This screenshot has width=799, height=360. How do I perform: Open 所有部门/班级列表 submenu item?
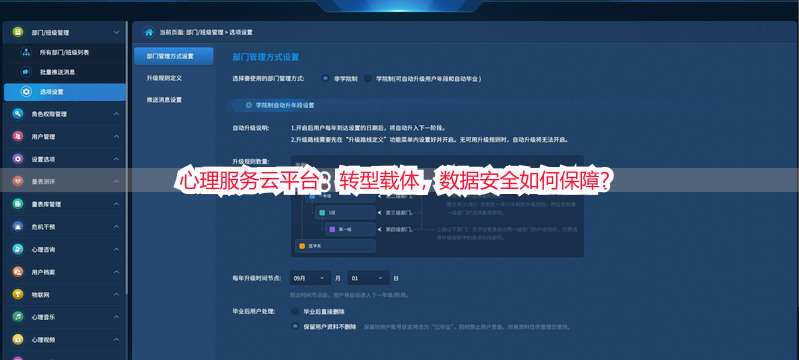(65, 52)
